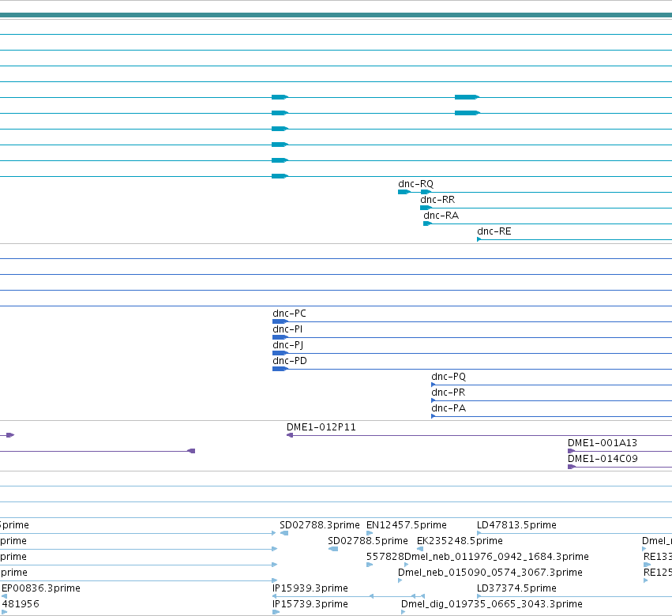Click the DME1-012P11 clone label
Screen dimensions: 672x616
coord(321,427)
